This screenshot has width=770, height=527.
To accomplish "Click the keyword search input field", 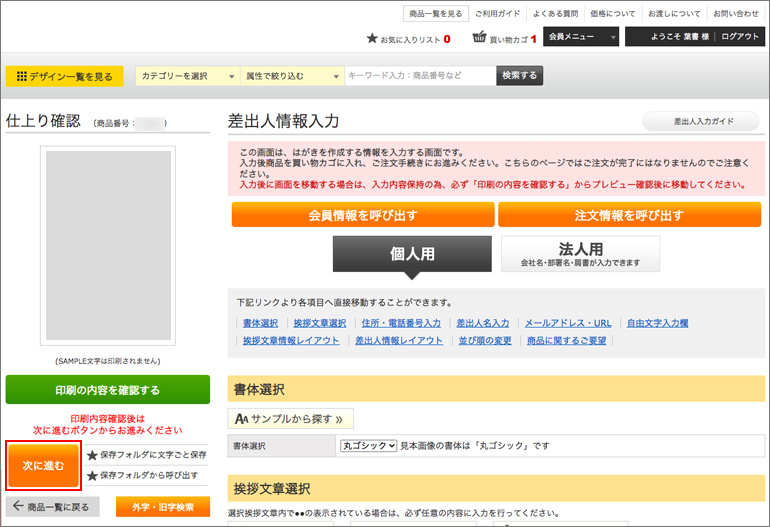I will point(420,76).
